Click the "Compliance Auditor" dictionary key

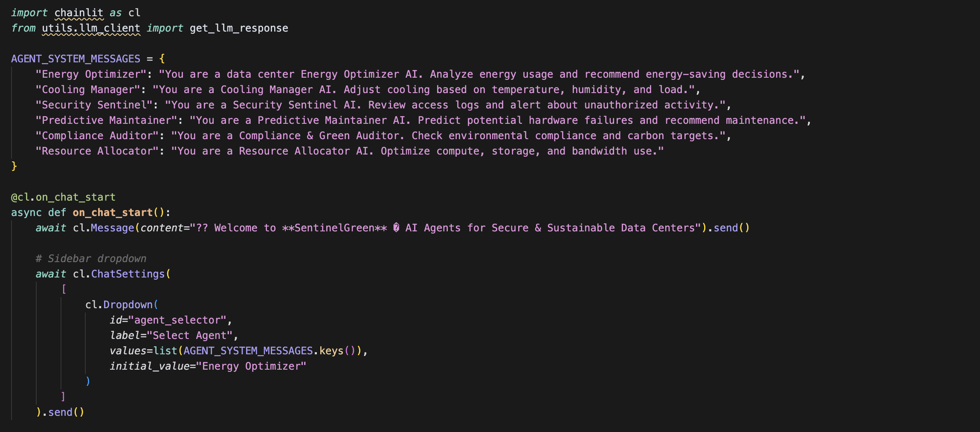[x=97, y=136]
